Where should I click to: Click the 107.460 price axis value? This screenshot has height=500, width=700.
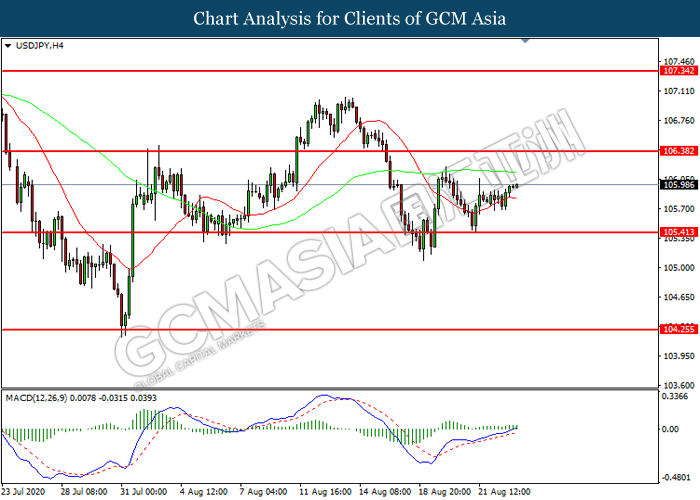pos(679,62)
